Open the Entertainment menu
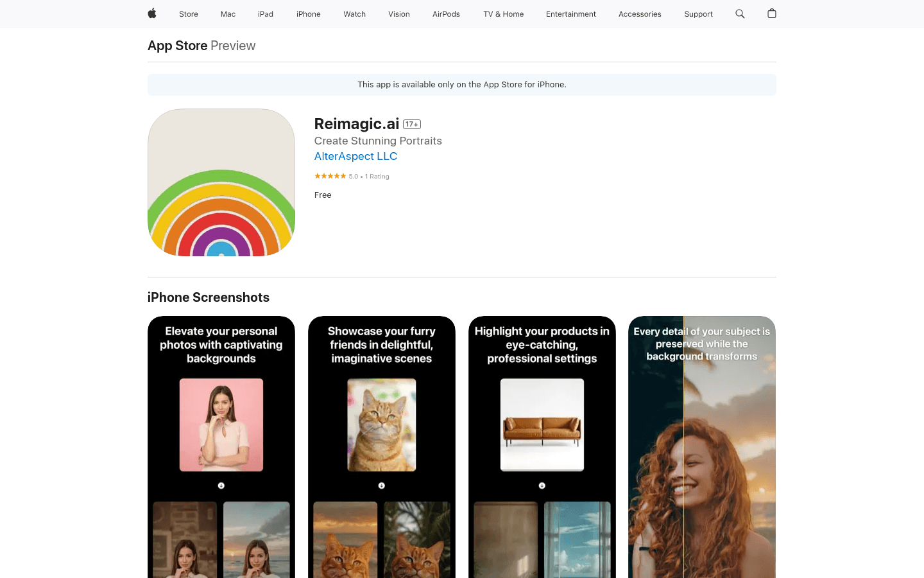Viewport: 924px width, 578px height. [571, 14]
